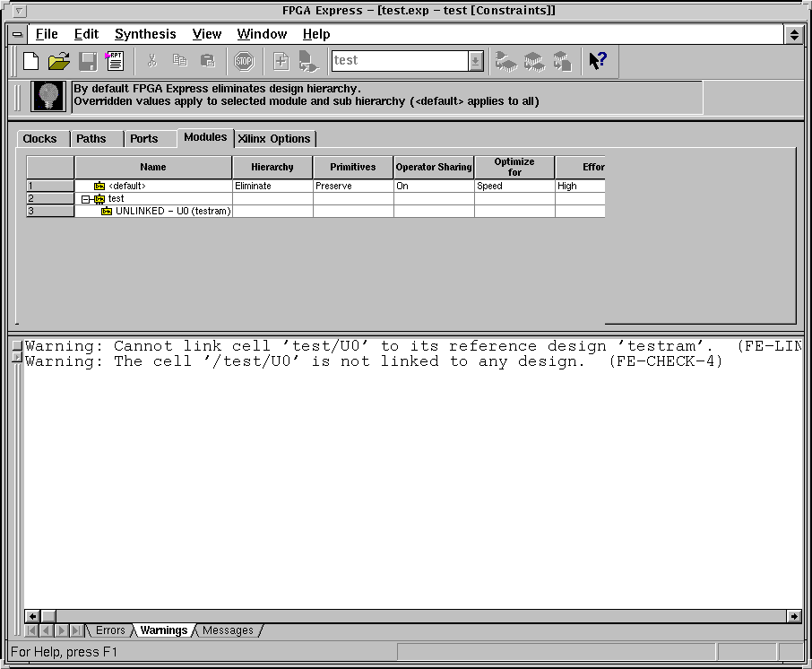Screen dimensions: 812x669
Task: Save using the floppy disk icon
Action: (x=88, y=61)
